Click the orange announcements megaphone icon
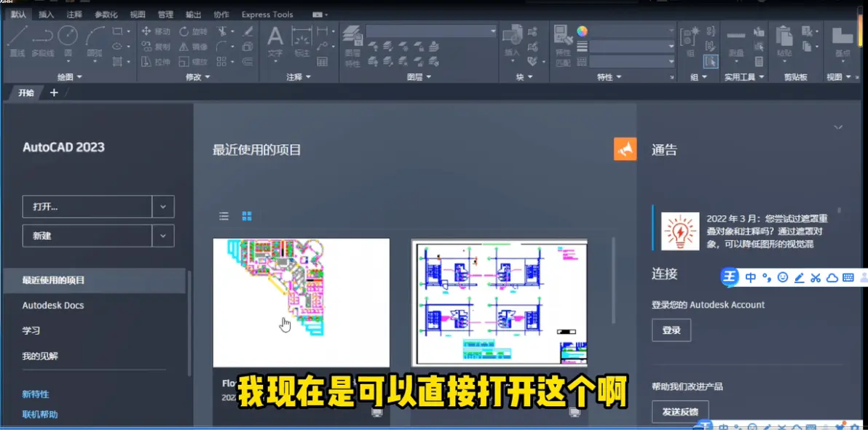The width and height of the screenshot is (868, 430). (x=625, y=149)
